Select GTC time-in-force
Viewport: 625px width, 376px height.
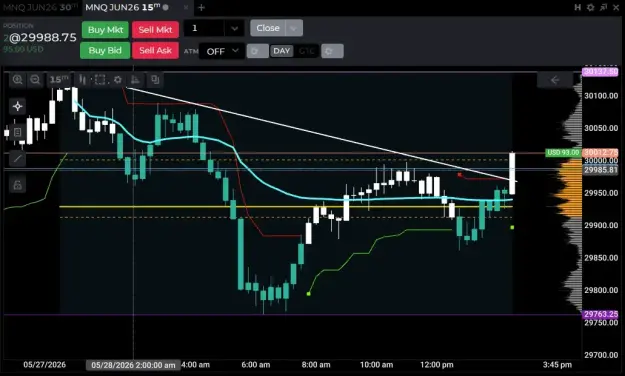(x=306, y=51)
